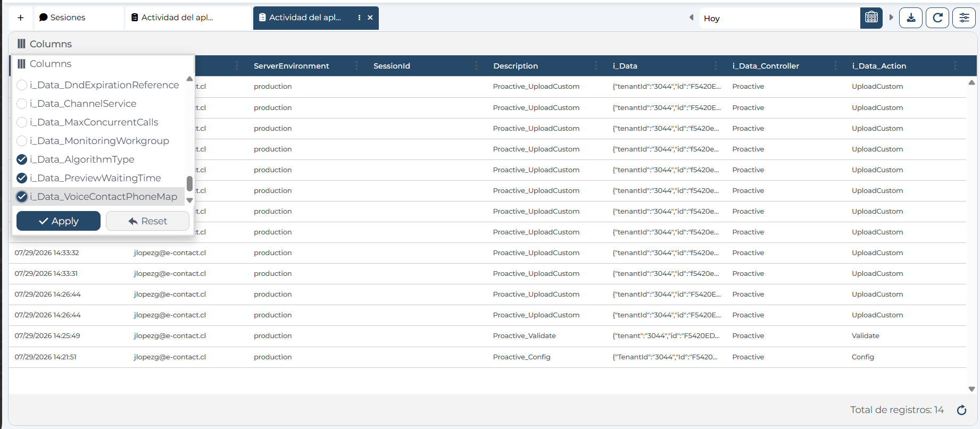Image resolution: width=980 pixels, height=429 pixels.
Task: Select the 07/29/2026 14:33:32 timestamp
Action: pyautogui.click(x=47, y=253)
